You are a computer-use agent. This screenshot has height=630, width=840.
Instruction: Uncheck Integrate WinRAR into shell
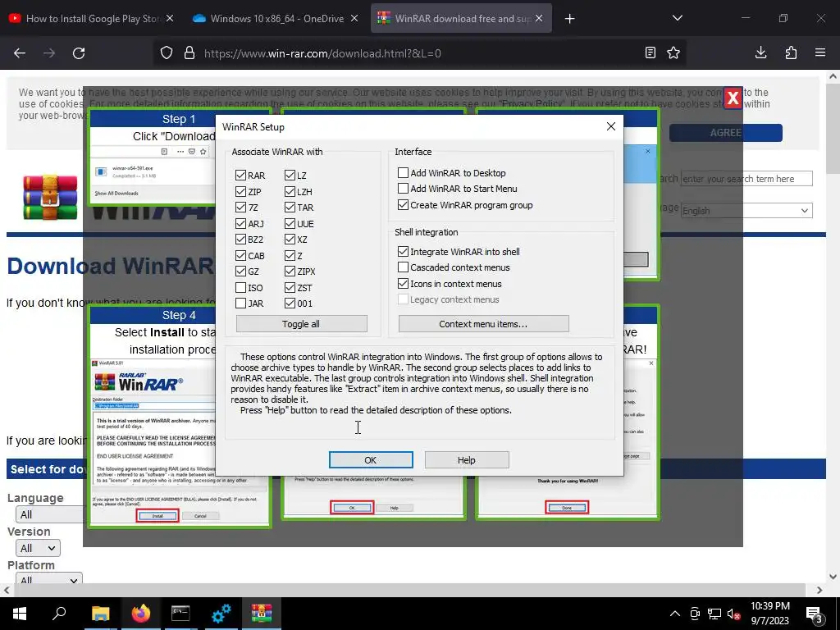click(403, 251)
